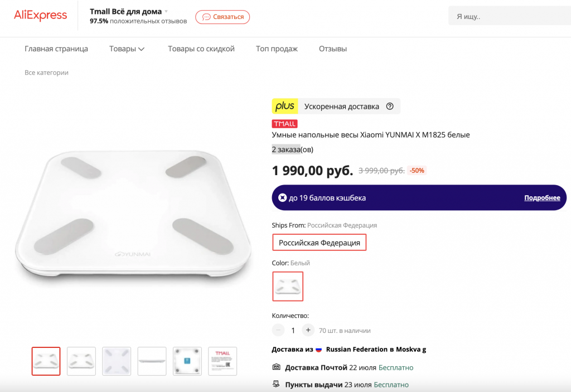Click the Пункты выдачи pickup icon

click(276, 384)
